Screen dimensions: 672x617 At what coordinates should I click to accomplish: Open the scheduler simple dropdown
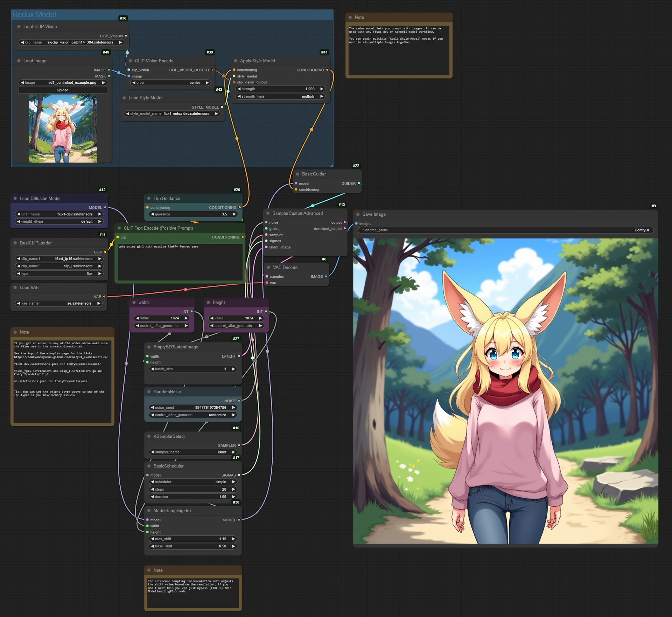click(193, 482)
